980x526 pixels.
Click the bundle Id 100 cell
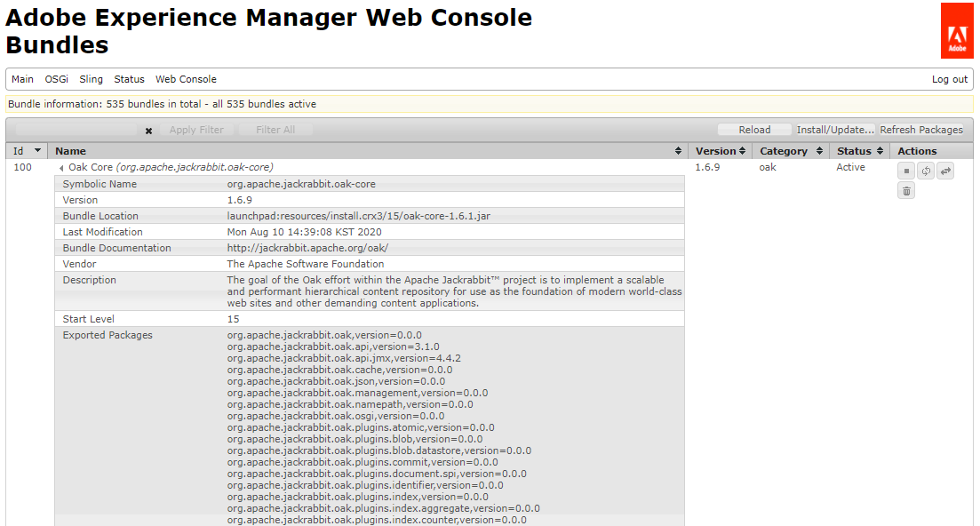22,167
